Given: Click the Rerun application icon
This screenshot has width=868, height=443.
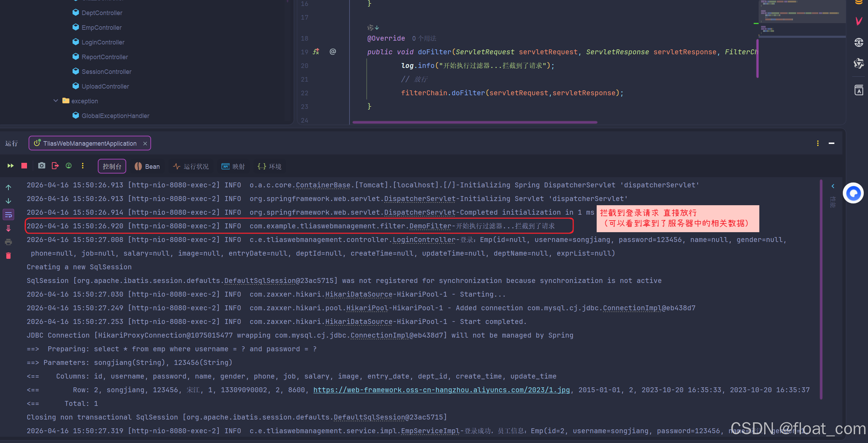Looking at the screenshot, I should 11,166.
